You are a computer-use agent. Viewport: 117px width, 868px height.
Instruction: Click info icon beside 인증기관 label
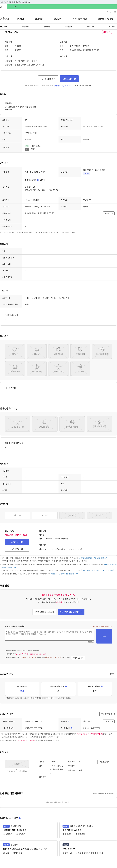[69, 721]
